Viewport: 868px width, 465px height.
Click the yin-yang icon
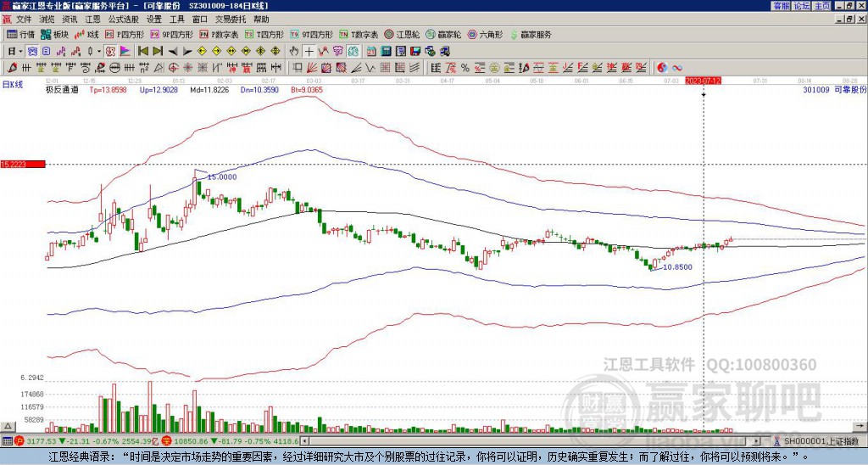click(662, 68)
